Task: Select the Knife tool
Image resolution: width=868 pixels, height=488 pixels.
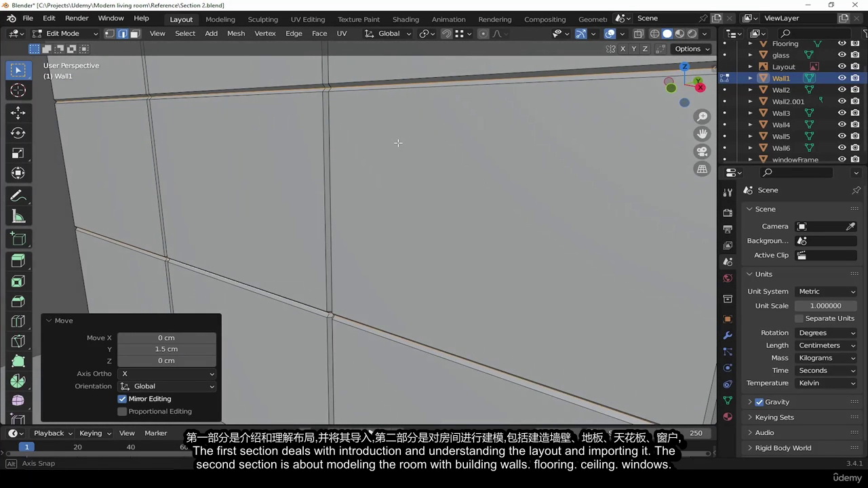Action: (18, 341)
